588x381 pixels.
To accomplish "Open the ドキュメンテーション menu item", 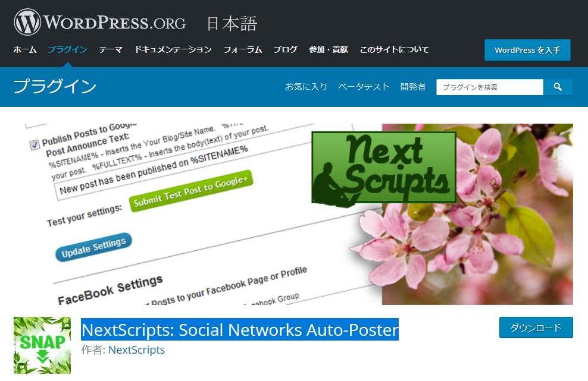I will (x=173, y=49).
